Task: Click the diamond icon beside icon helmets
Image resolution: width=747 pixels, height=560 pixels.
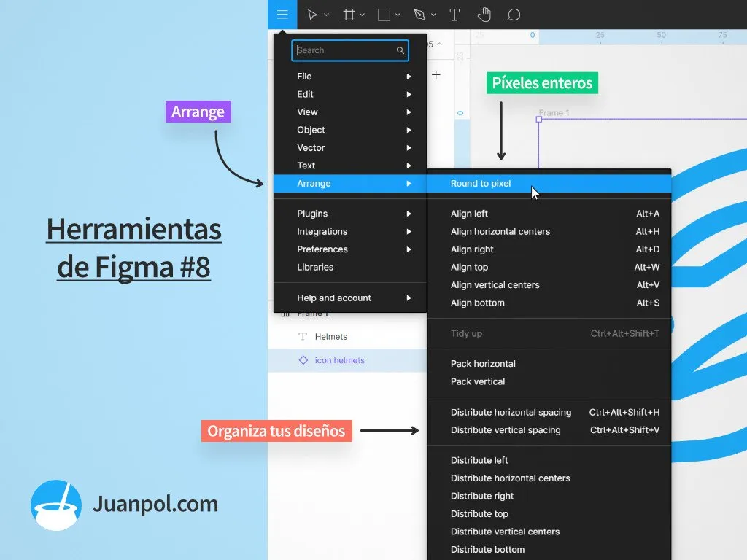Action: click(303, 360)
